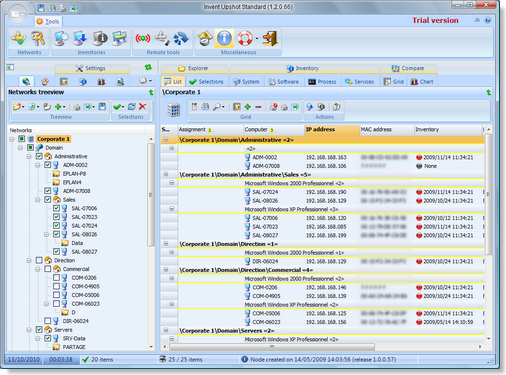Click the green plus icon in the Grid toolbar
Screen dimensions: 506x375
(x=247, y=107)
